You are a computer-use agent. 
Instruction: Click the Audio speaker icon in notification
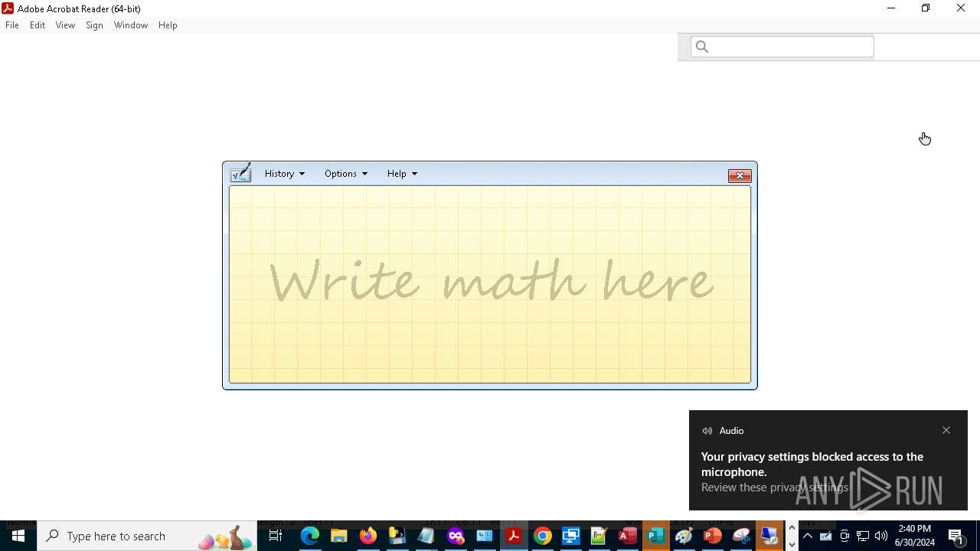pyautogui.click(x=707, y=431)
